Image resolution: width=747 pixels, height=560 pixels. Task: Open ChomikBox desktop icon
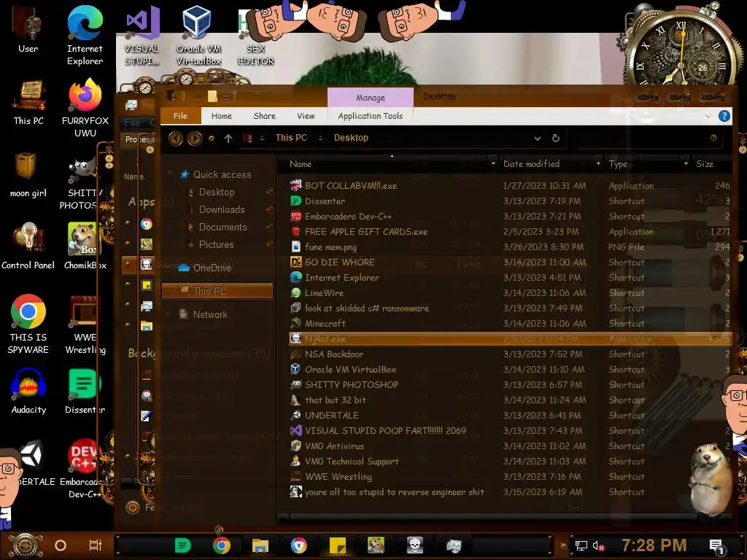(85, 246)
